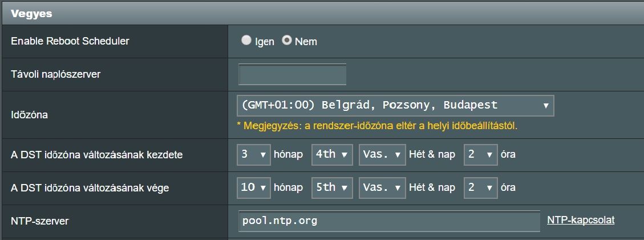644x240 pixels.
Task: Click the yellow Megjegyzés timezone warning note
Action: pyautogui.click(x=376, y=125)
